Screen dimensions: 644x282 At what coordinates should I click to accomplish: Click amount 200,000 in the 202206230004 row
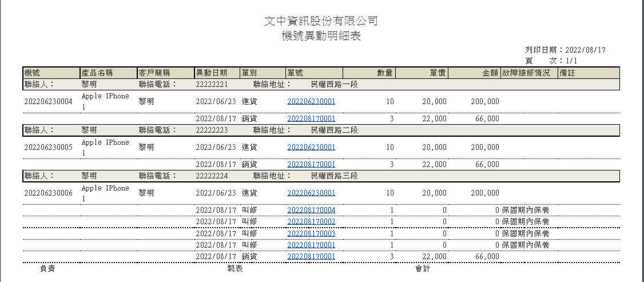(485, 101)
